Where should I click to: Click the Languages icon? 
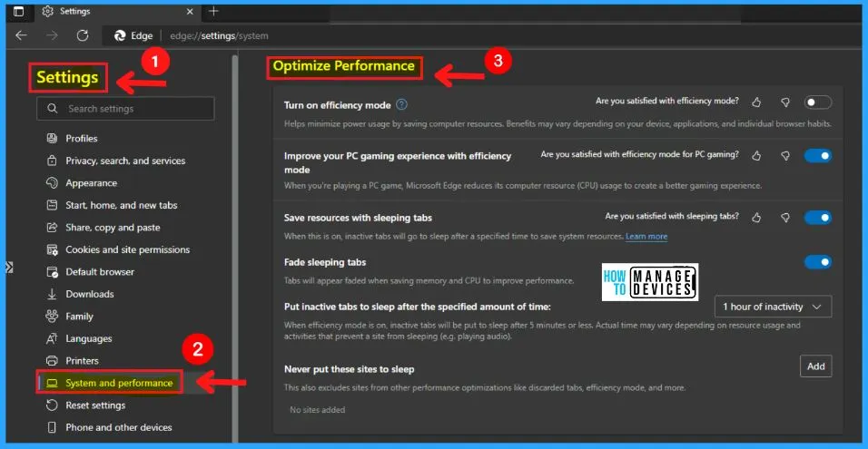click(x=52, y=338)
